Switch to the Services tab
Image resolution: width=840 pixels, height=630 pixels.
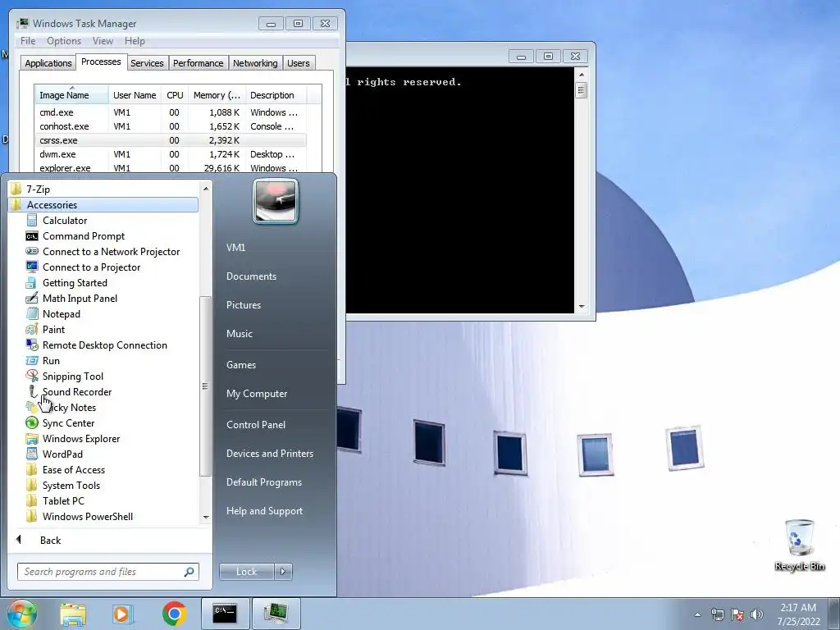click(x=147, y=63)
